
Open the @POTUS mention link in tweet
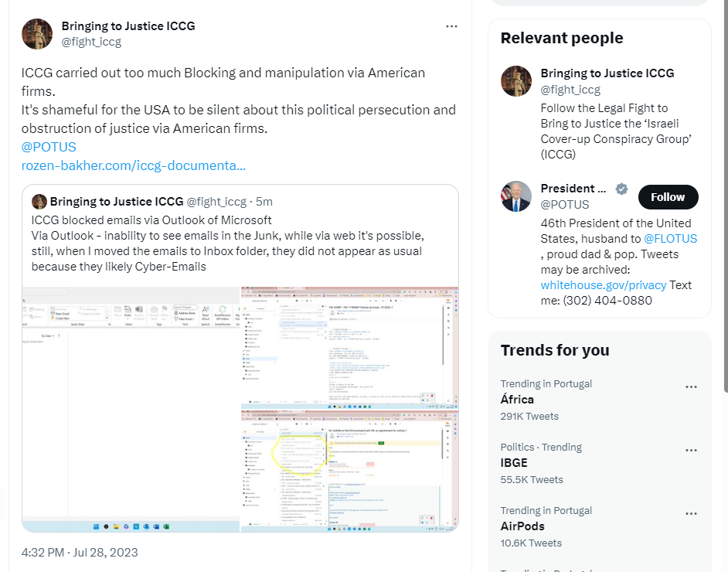click(x=49, y=147)
